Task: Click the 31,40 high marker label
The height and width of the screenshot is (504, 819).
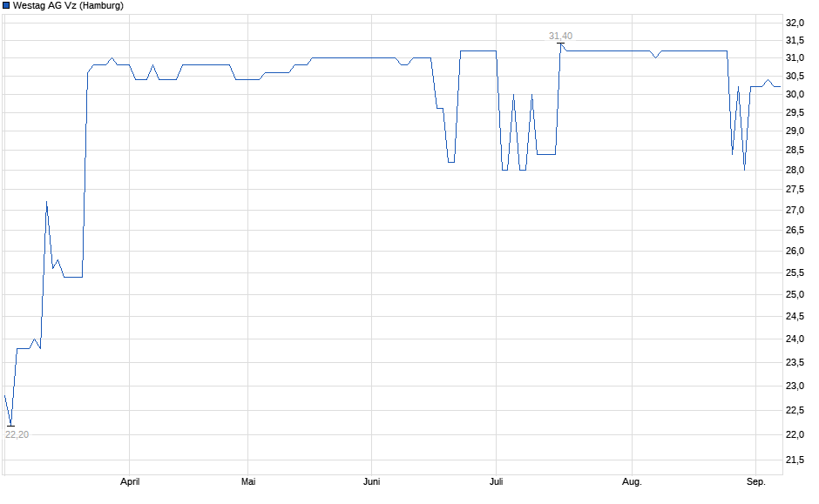Action: pos(560,36)
